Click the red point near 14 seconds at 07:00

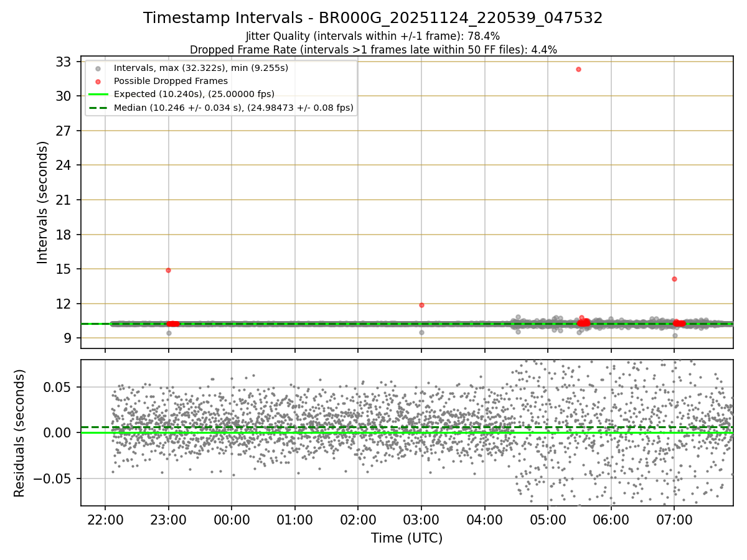[674, 279]
